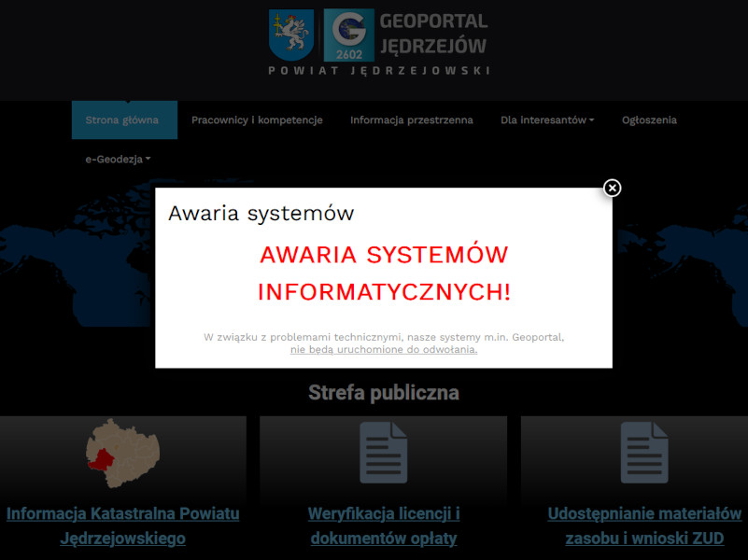The width and height of the screenshot is (748, 560).
Task: Expand the e-Geodezja dropdown menu
Action: [118, 160]
